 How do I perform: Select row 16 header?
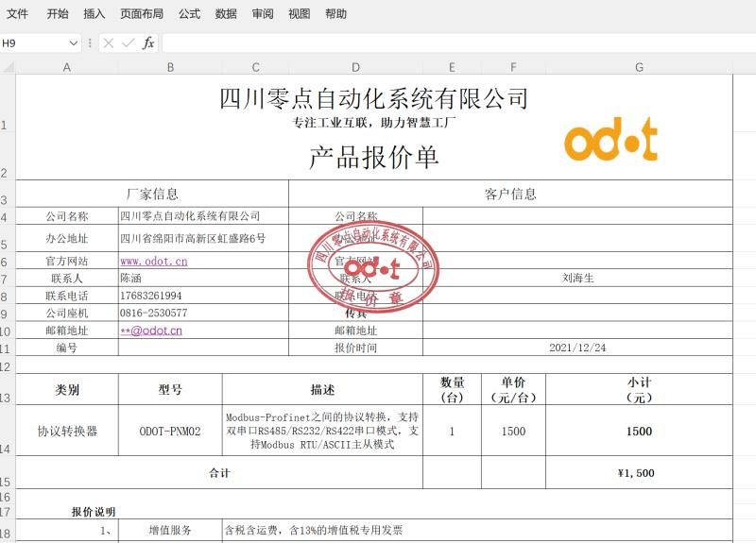tap(6, 497)
